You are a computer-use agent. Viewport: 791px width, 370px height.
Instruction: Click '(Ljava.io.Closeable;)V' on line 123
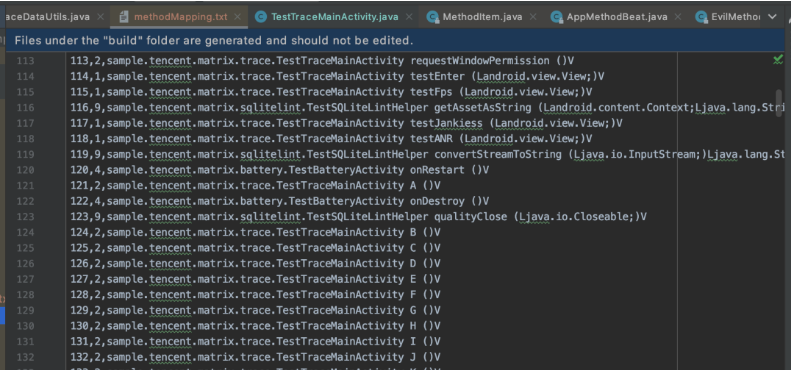(580, 217)
